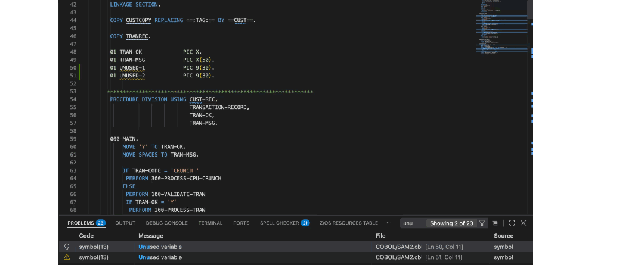Sort problems by the Source column header

point(503,236)
